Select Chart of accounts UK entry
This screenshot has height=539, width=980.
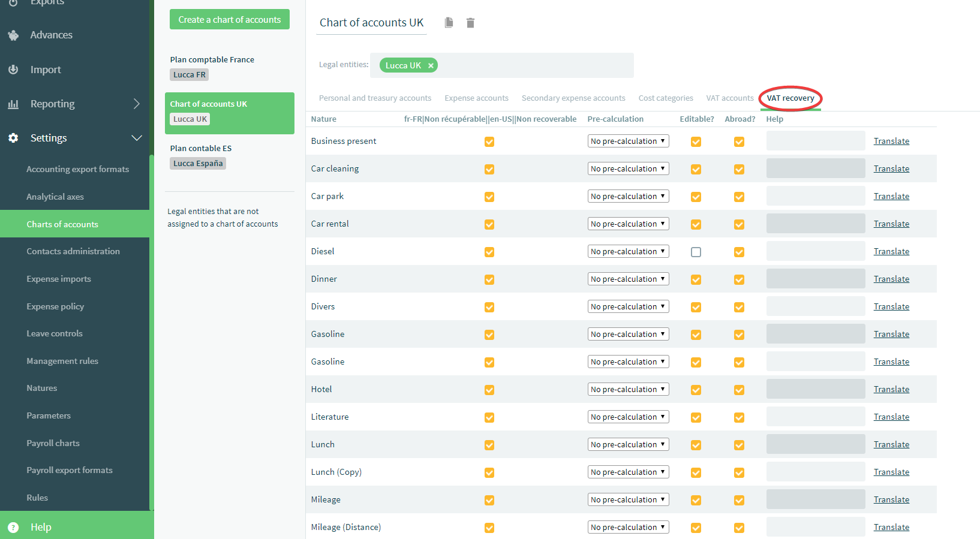point(230,113)
